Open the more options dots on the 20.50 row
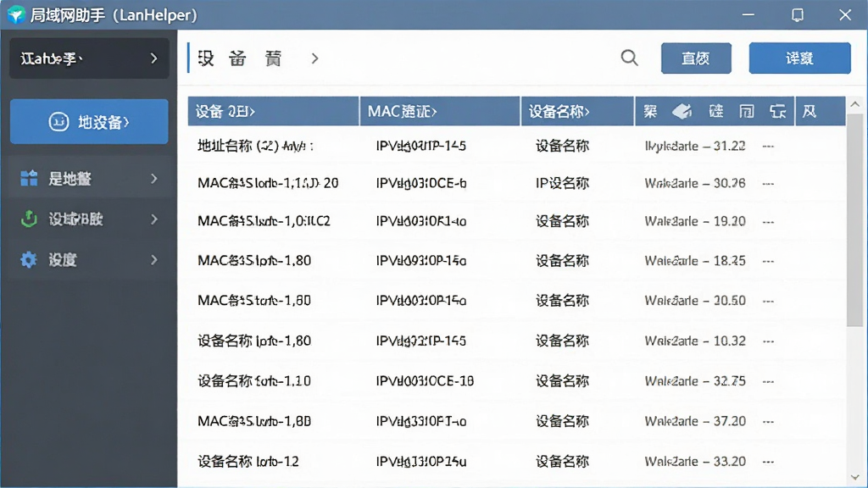The height and width of the screenshot is (488, 868). [768, 301]
